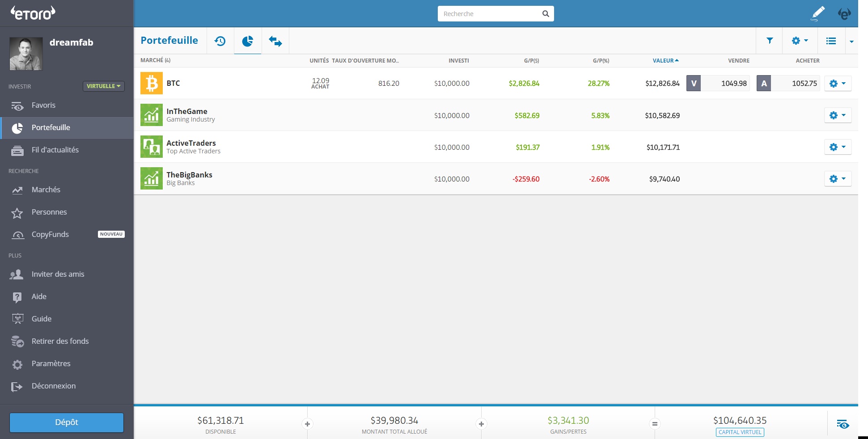The height and width of the screenshot is (439, 868).
Task: Expand the header gear settings dropdown
Action: click(x=800, y=41)
